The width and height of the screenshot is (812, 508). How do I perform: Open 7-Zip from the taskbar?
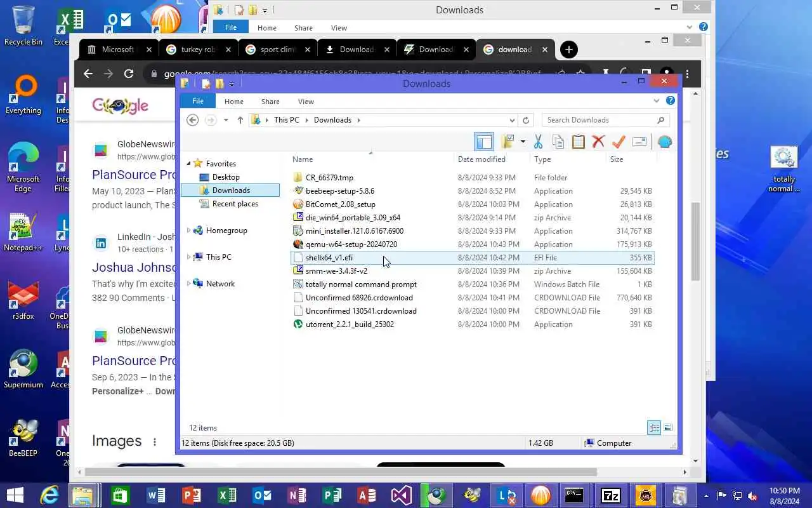(610, 495)
